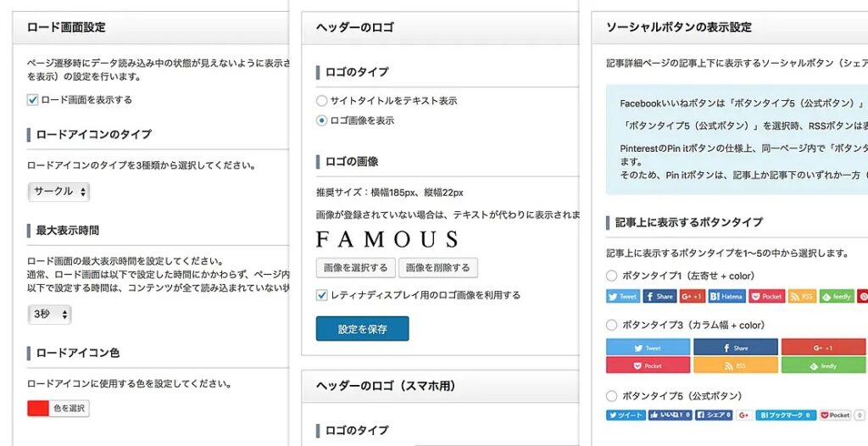Click the small blue Tweet button in button type 1
The image size is (868, 446).
click(623, 297)
